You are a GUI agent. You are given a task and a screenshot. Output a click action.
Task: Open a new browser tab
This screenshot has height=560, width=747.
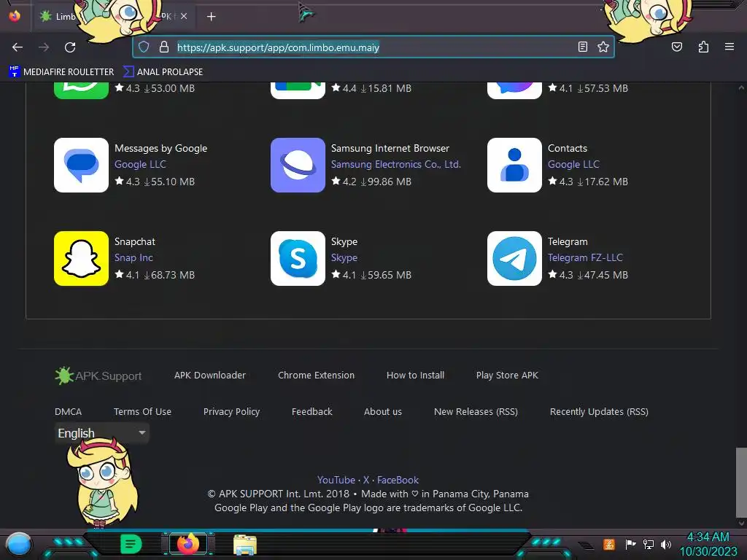coord(211,17)
